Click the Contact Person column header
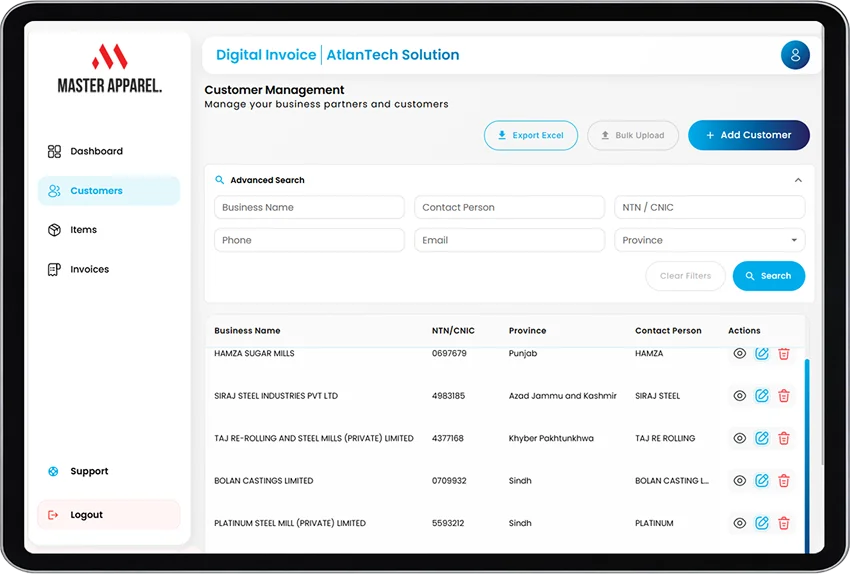The image size is (850, 574). pos(668,331)
